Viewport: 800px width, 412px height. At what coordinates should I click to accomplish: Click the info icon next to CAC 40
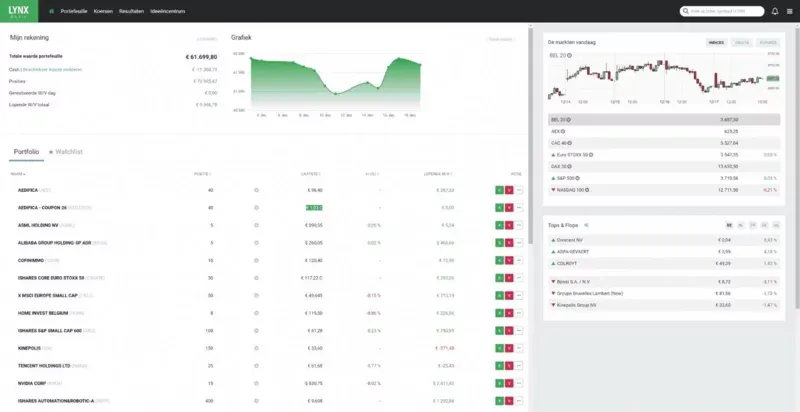(569, 143)
